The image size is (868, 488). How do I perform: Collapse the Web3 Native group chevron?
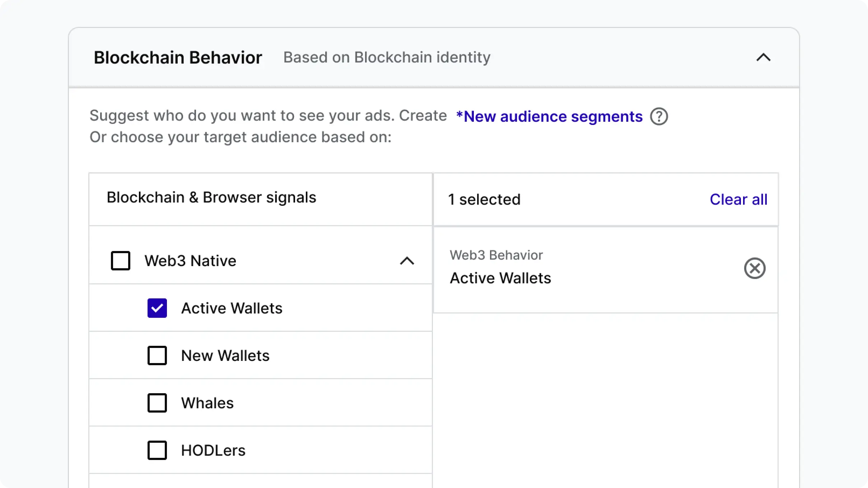coord(407,261)
